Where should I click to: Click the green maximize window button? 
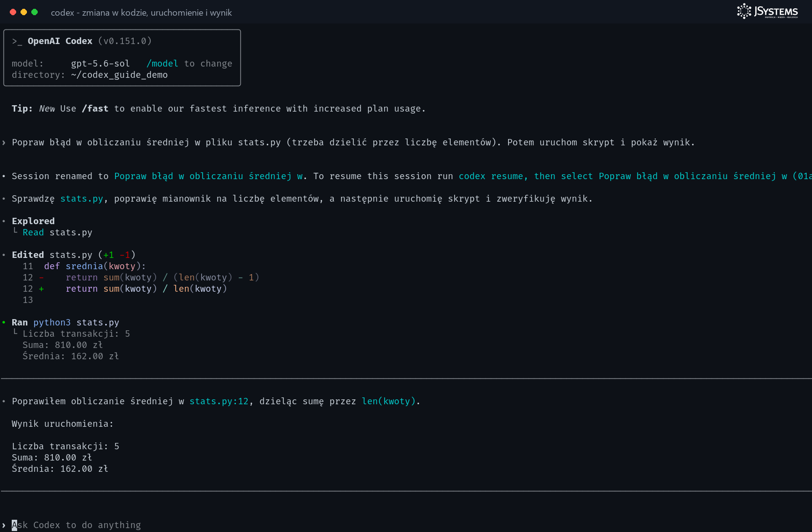tap(35, 12)
